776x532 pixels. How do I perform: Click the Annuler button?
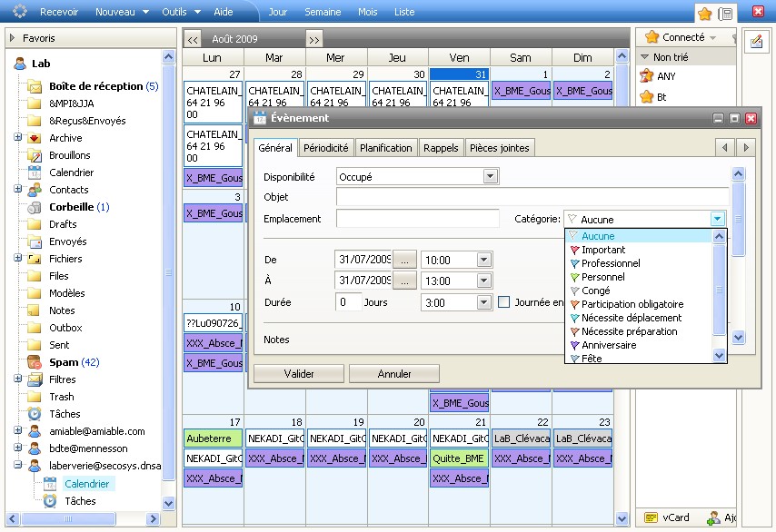click(394, 373)
